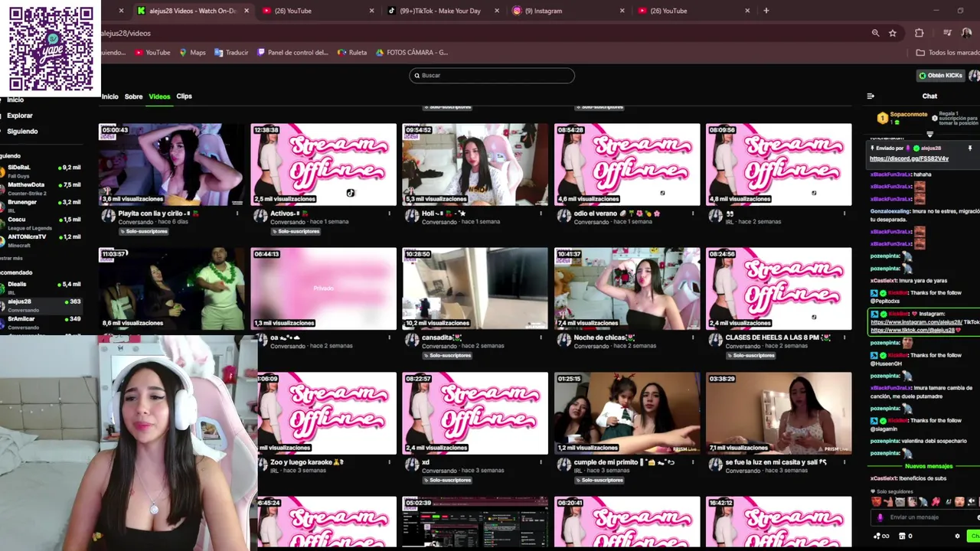Open the Siguiendo sidebar item
The image size is (980, 551).
22,131
